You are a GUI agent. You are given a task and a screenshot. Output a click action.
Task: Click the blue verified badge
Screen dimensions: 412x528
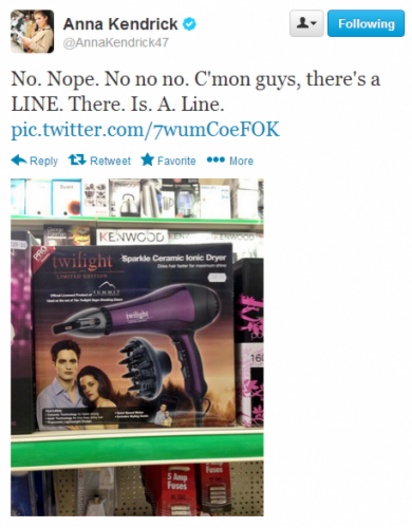pos(190,24)
